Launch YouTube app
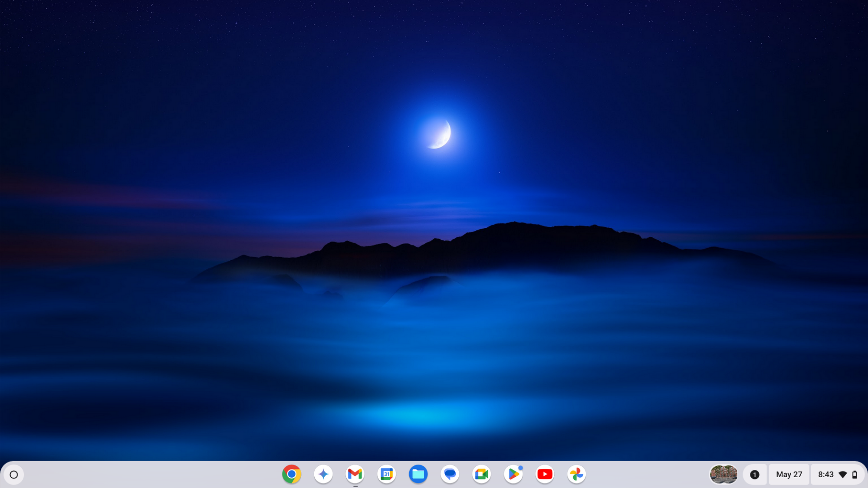 click(544, 474)
